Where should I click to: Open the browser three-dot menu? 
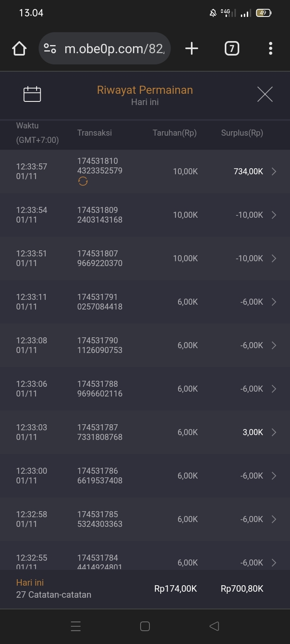[x=271, y=49]
